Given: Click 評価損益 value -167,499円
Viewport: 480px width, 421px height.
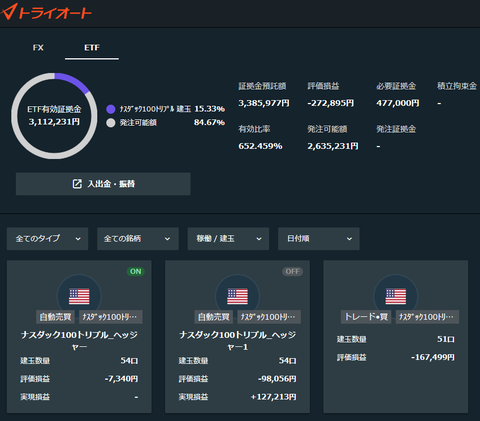Looking at the screenshot, I should tap(433, 357).
